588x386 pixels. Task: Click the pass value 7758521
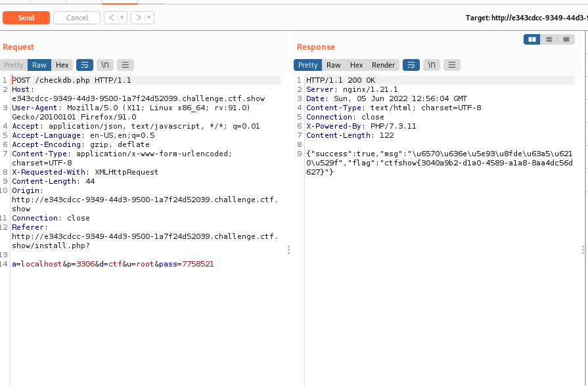[x=198, y=264]
